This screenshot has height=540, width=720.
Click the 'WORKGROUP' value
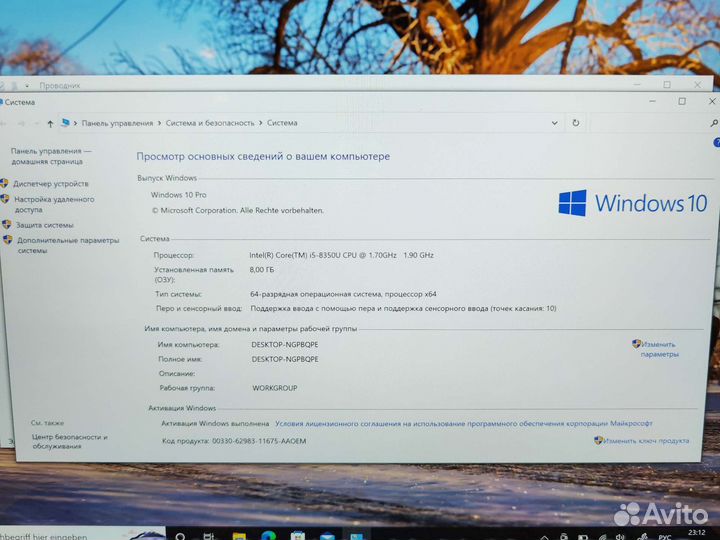tap(275, 388)
